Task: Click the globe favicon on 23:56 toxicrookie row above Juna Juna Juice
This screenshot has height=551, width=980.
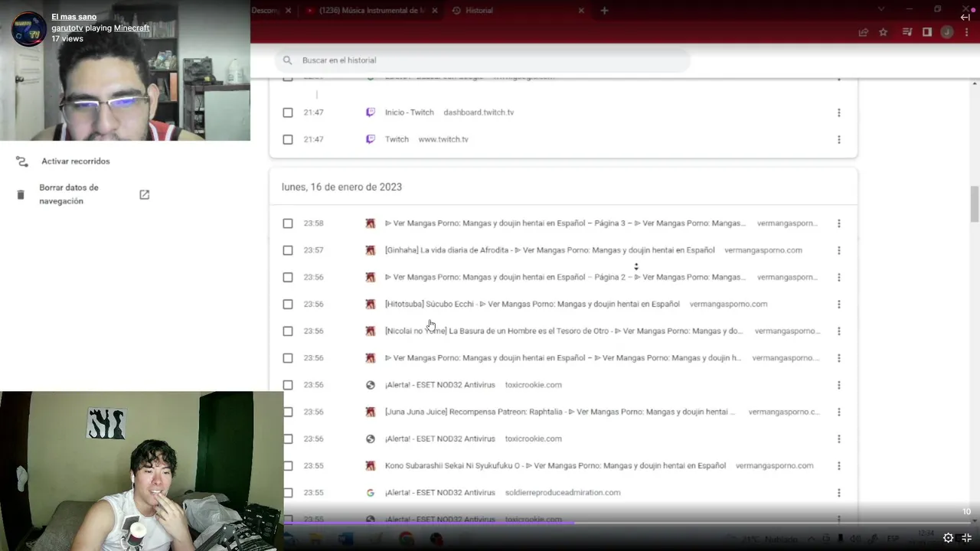Action: point(371,385)
